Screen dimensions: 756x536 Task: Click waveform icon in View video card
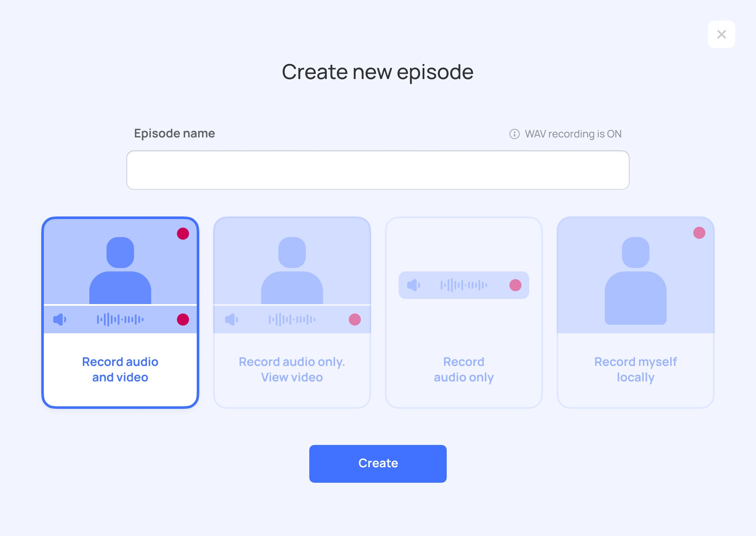click(292, 320)
